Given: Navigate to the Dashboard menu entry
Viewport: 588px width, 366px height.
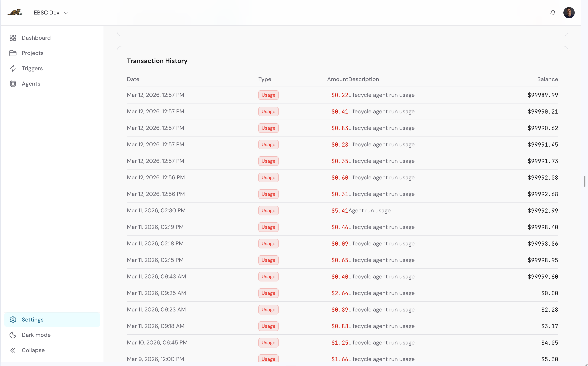Looking at the screenshot, I should [x=36, y=38].
